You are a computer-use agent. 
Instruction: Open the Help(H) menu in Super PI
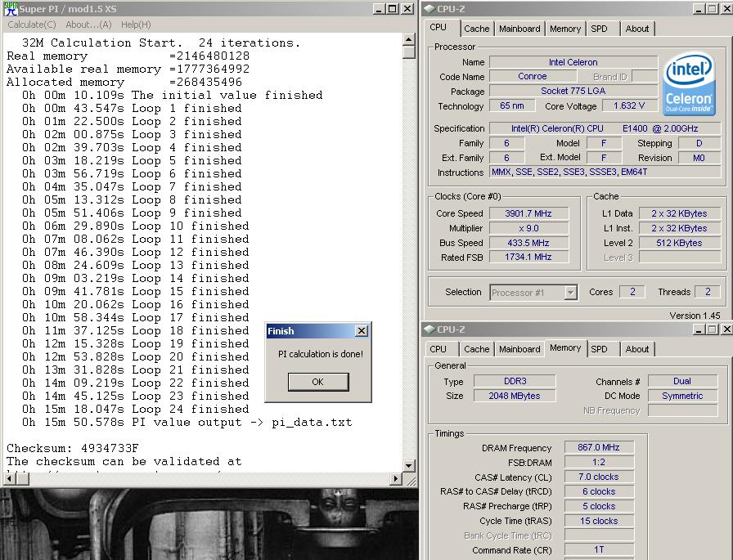click(x=136, y=25)
